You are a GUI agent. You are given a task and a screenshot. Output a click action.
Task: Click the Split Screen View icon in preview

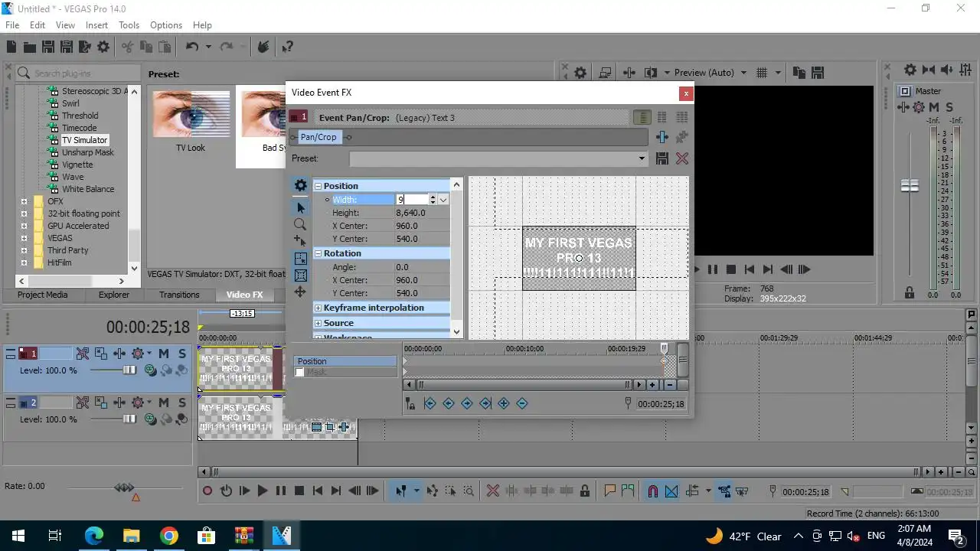click(x=650, y=73)
